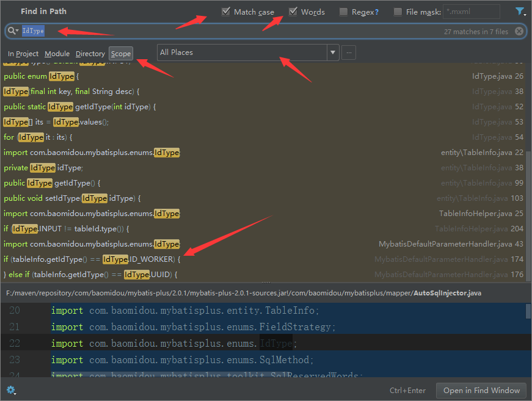Uncheck the Match case option

point(225,11)
